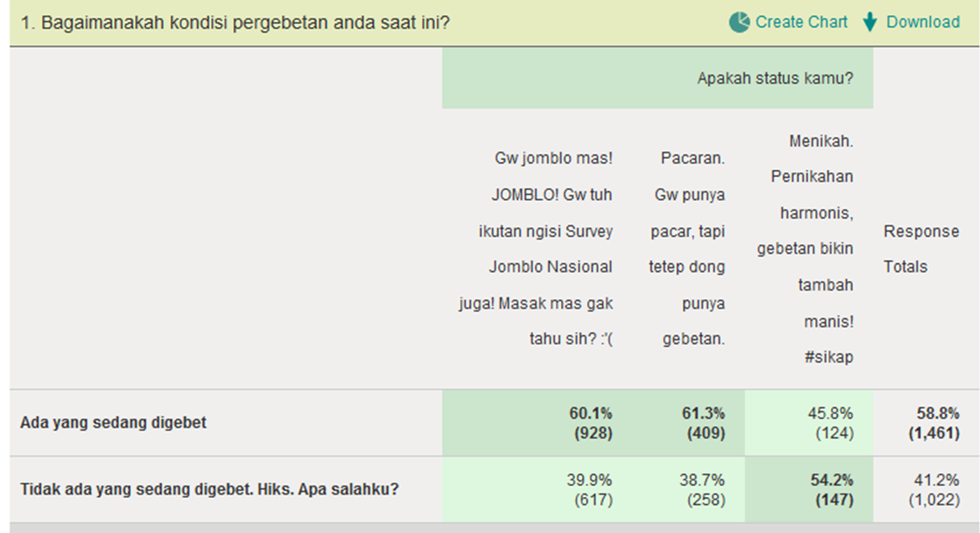Select the 'Menikah' column header
The height and width of the screenshot is (533, 980).
806,249
